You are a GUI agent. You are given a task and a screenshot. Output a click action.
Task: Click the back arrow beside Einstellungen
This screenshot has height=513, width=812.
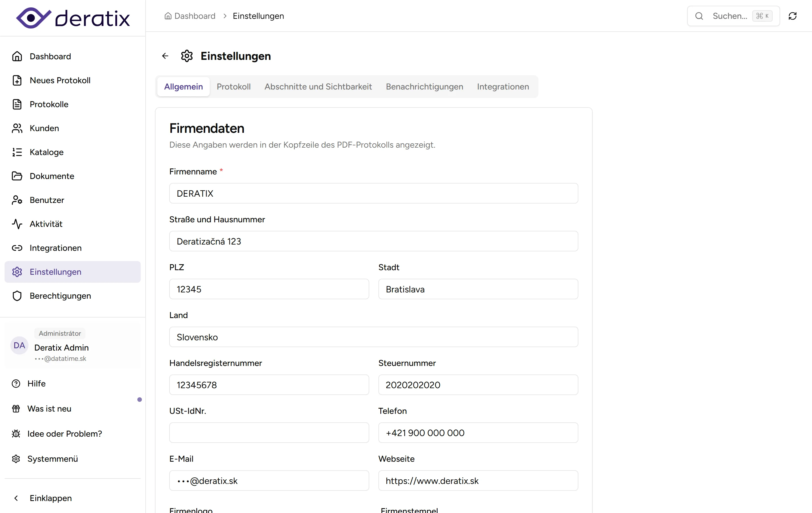coord(165,56)
